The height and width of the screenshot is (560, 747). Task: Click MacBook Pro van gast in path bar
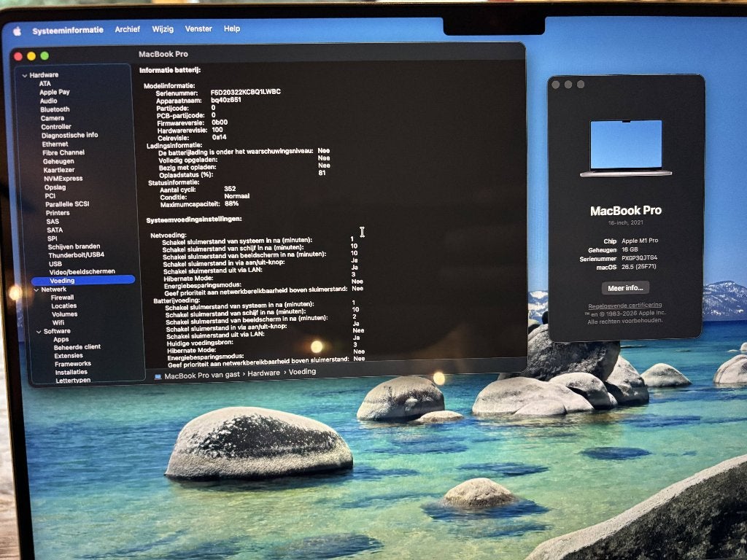[202, 376]
